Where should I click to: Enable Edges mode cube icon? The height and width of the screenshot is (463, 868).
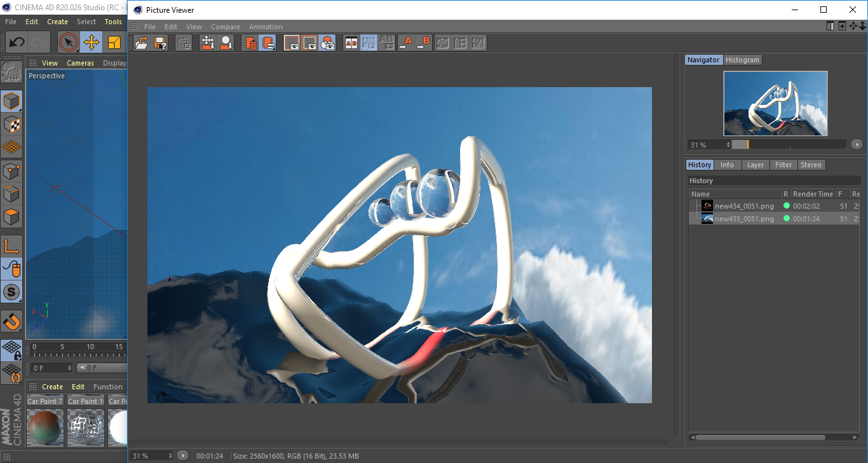(x=11, y=193)
